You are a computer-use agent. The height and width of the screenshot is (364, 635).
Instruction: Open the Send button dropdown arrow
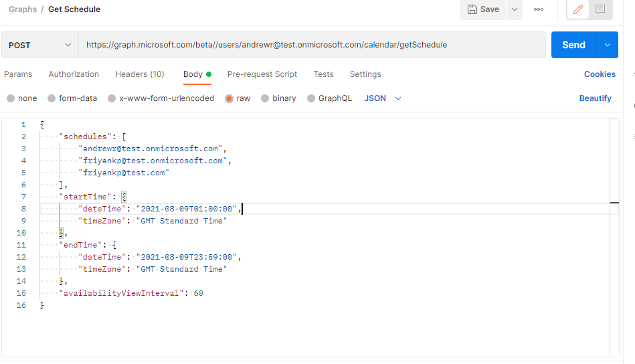[x=608, y=45]
